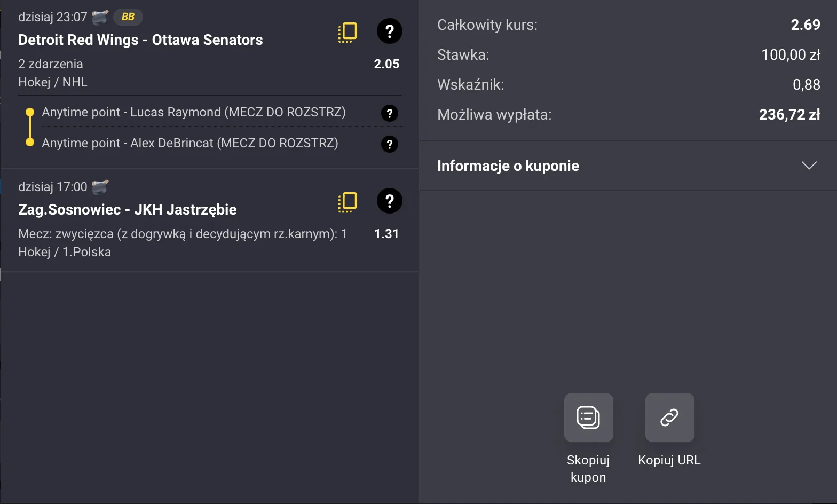
Task: Select the copy-bet icon for the NHL match
Action: (348, 31)
